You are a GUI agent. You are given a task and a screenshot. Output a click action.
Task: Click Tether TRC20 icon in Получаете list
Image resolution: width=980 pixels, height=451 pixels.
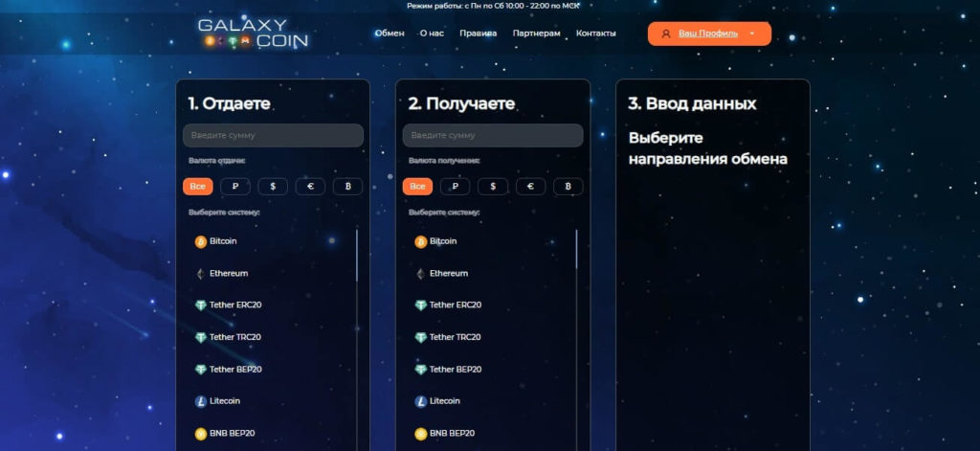(421, 338)
